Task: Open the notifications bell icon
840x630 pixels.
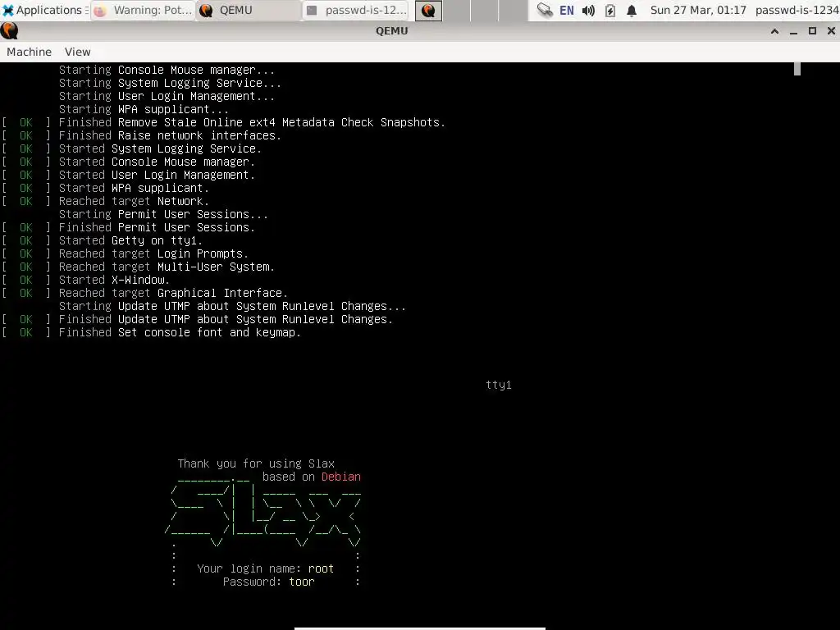Action: 632,10
